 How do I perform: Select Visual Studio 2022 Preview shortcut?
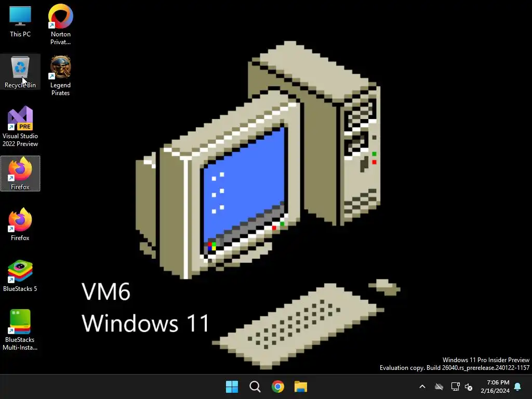[20, 126]
